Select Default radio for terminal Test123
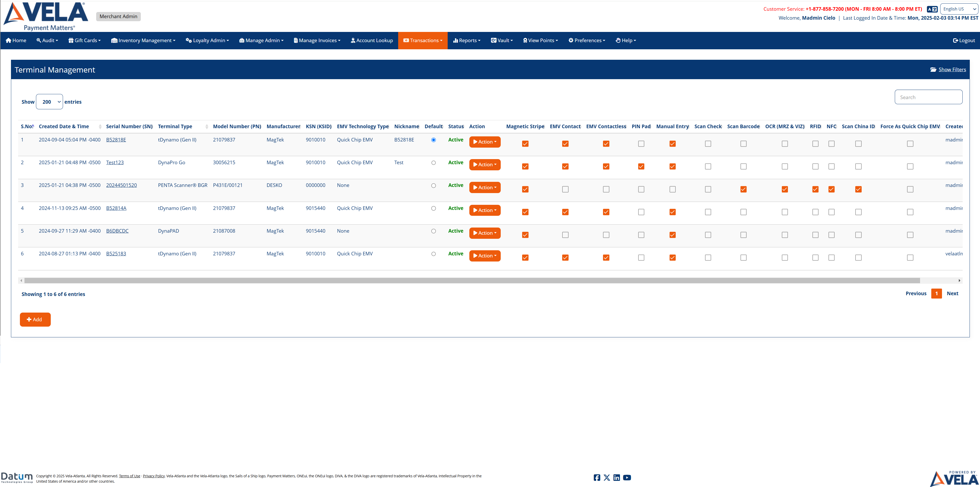The height and width of the screenshot is (487, 980). coord(433,163)
